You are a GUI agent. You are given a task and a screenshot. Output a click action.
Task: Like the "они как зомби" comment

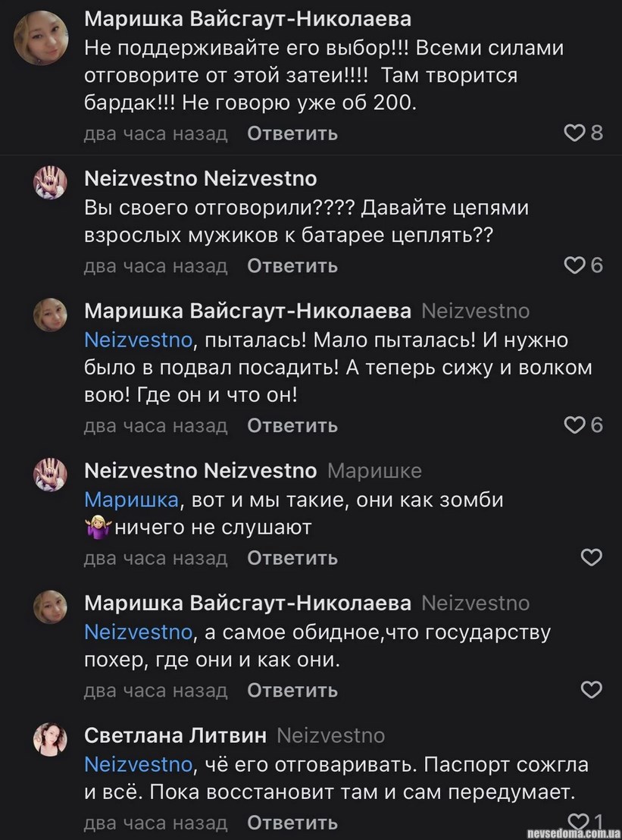pos(590,558)
